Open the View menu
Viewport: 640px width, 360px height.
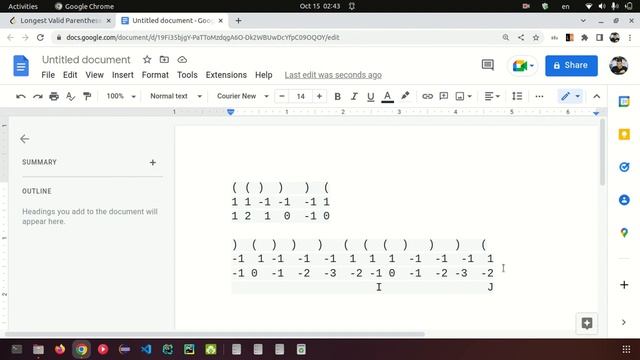tap(94, 75)
